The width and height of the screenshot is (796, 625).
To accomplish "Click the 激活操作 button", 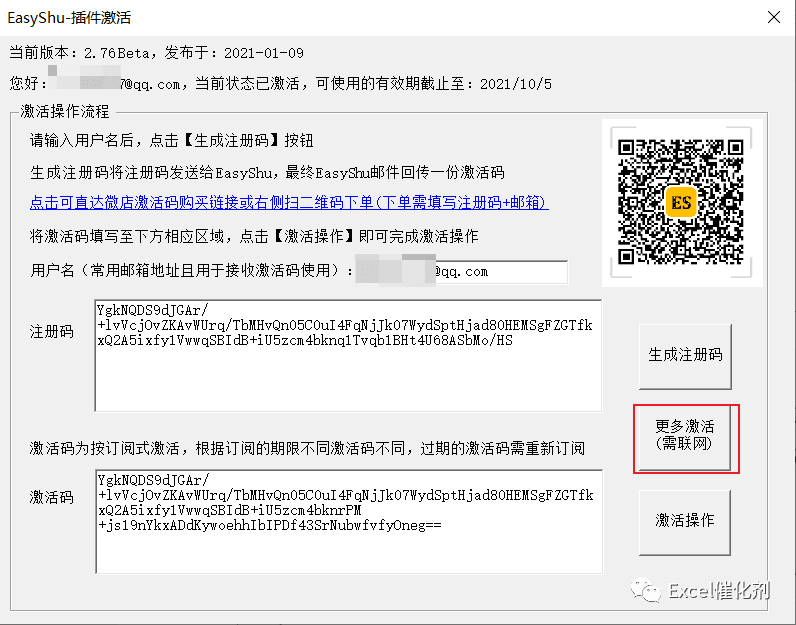I will 684,522.
